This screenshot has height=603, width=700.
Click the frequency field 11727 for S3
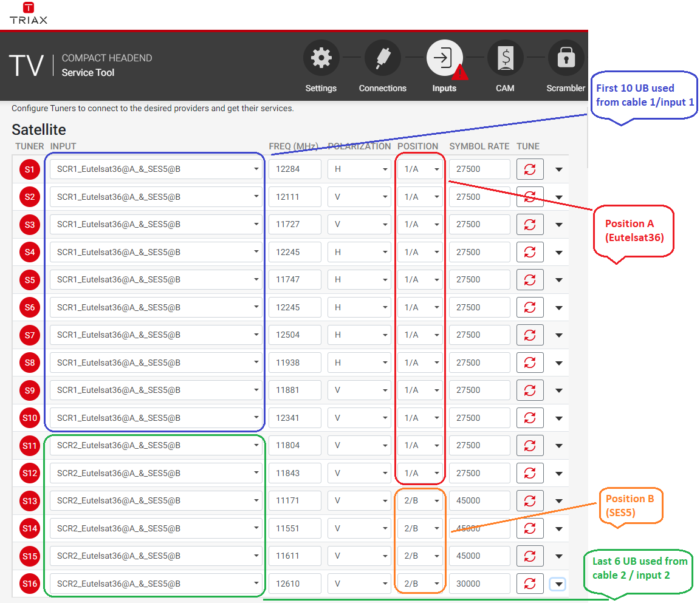295,225
